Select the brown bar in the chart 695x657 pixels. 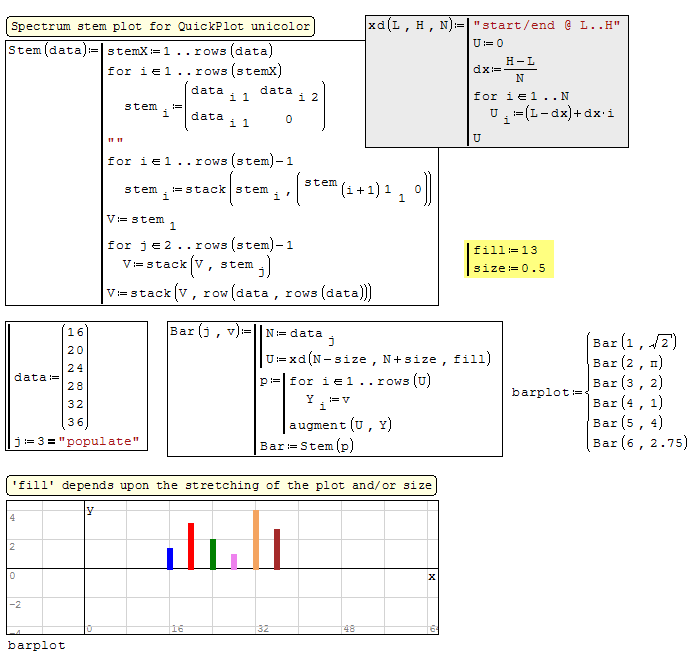point(277,549)
